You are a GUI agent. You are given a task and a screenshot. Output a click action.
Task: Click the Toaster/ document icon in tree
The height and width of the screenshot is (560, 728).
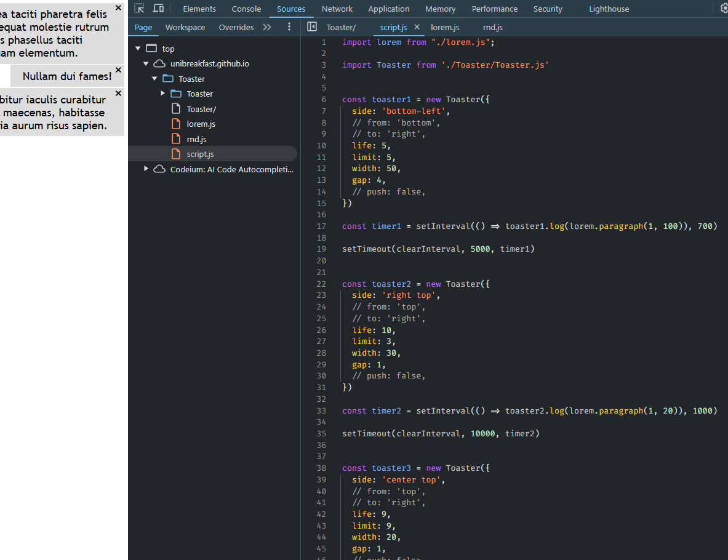(176, 109)
